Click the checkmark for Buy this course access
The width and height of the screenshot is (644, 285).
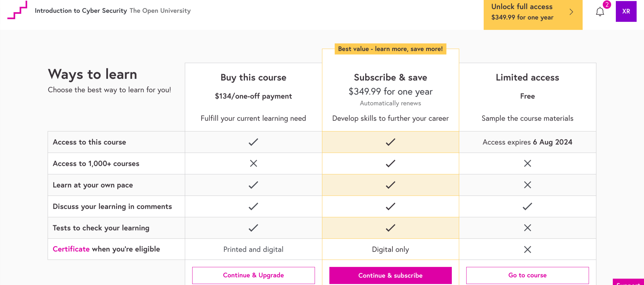253,142
